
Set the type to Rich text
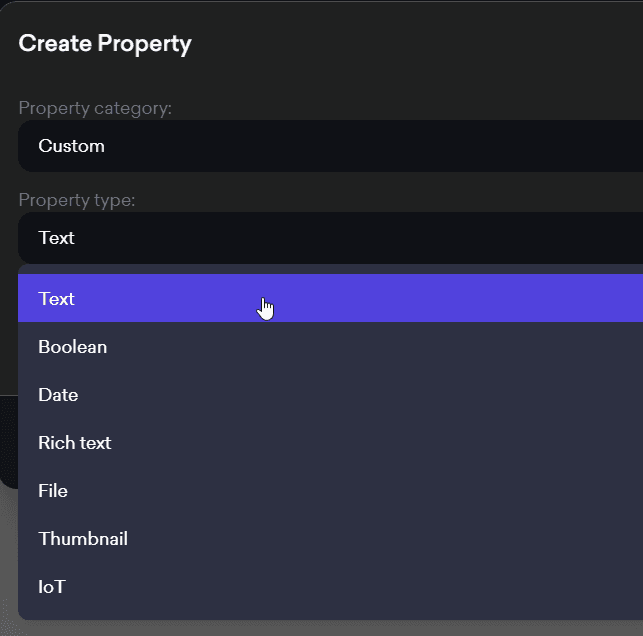(x=75, y=443)
